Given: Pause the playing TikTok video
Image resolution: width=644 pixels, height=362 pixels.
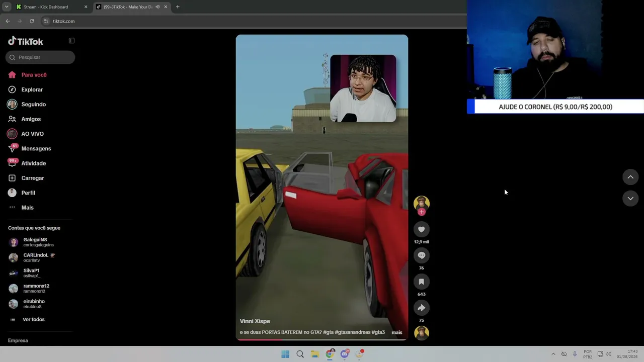Looking at the screenshot, I should click(x=322, y=187).
